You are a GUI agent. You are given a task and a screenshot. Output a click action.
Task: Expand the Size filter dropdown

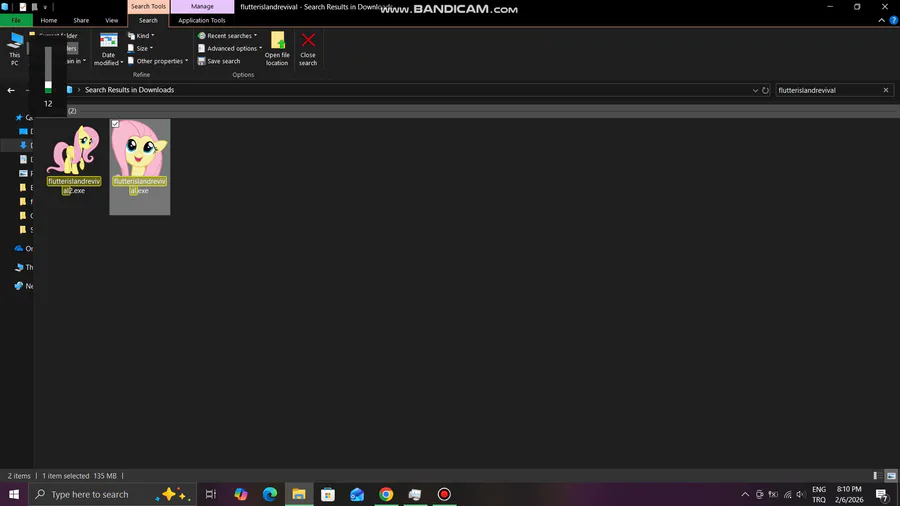click(141, 48)
